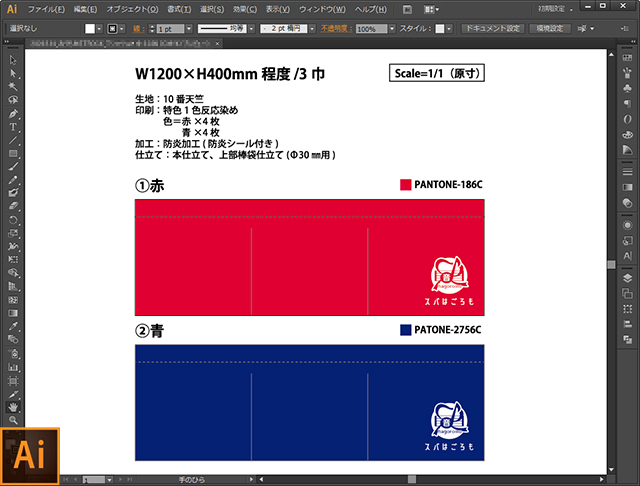Screen dimensions: 640x486
Task: Select the Paintbrush tool
Action: click(x=13, y=166)
